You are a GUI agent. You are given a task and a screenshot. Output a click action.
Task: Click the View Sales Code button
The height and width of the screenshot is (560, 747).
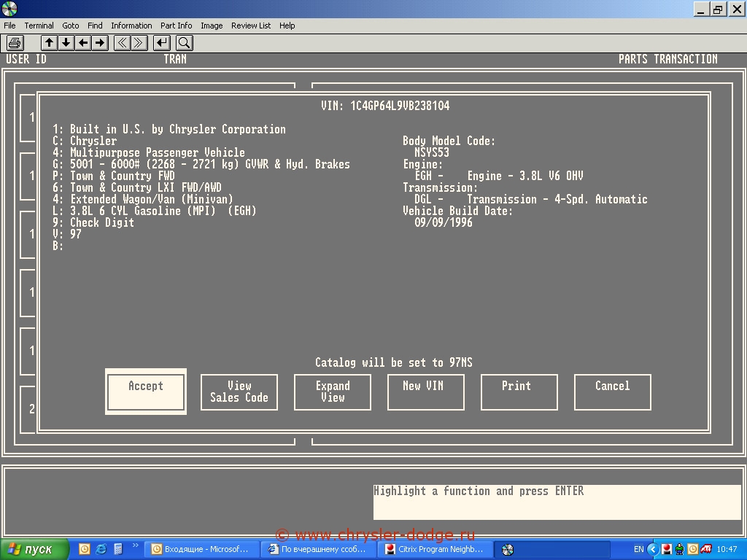[239, 392]
